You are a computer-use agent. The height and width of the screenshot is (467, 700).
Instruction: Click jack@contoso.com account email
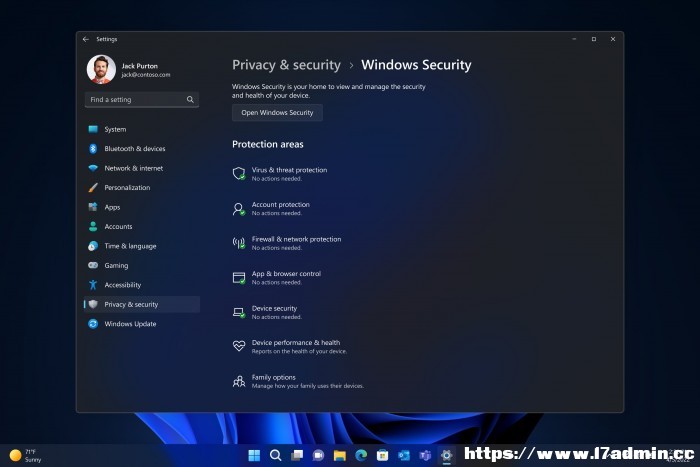[146, 75]
